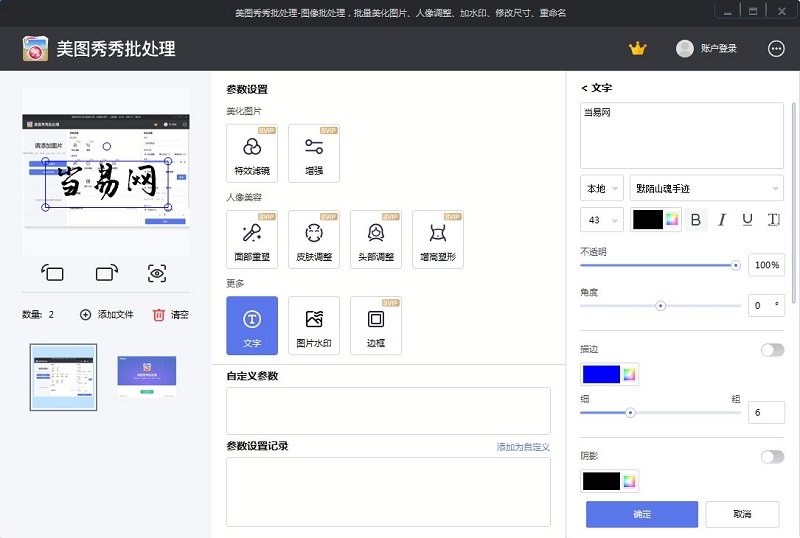
Task: Click the opacity 100% value field
Action: [766, 265]
